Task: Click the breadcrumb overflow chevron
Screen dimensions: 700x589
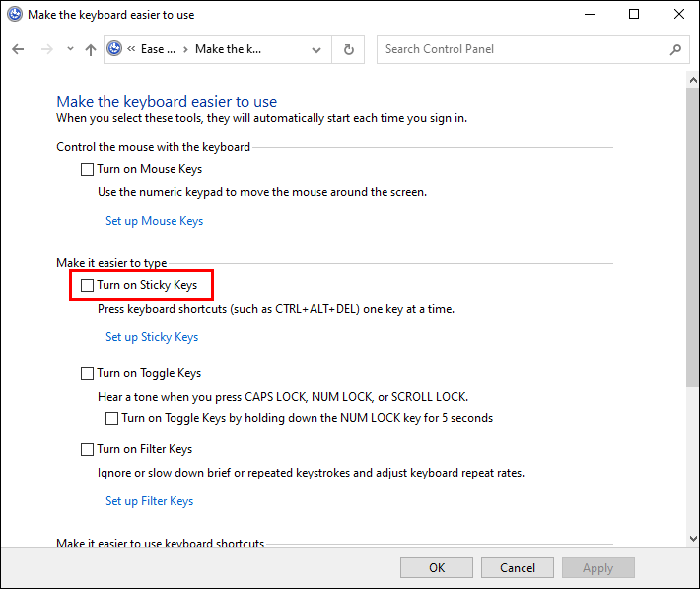Action: pos(131,49)
